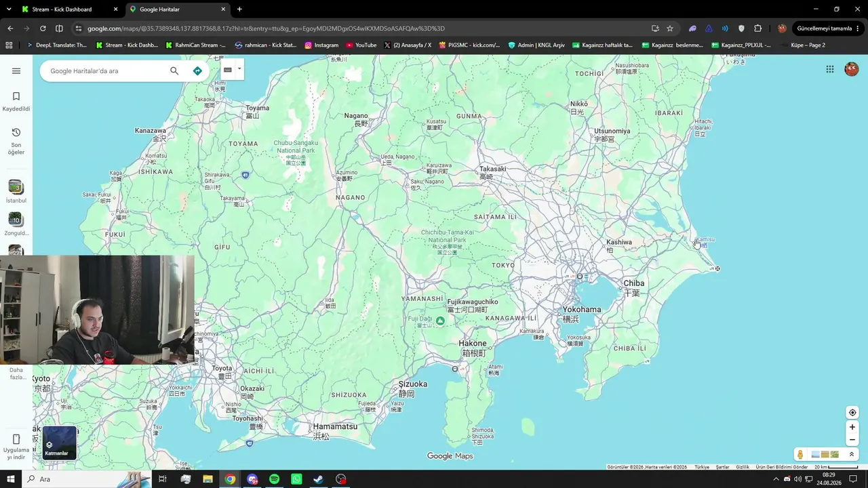Click the input tools keyboard icon
Viewport: 868px width, 488px height.
pyautogui.click(x=228, y=70)
